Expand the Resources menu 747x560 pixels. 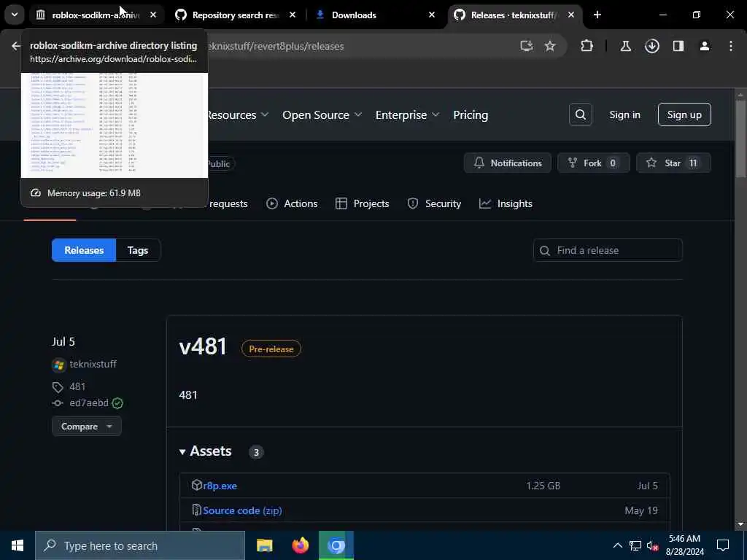coord(239,115)
